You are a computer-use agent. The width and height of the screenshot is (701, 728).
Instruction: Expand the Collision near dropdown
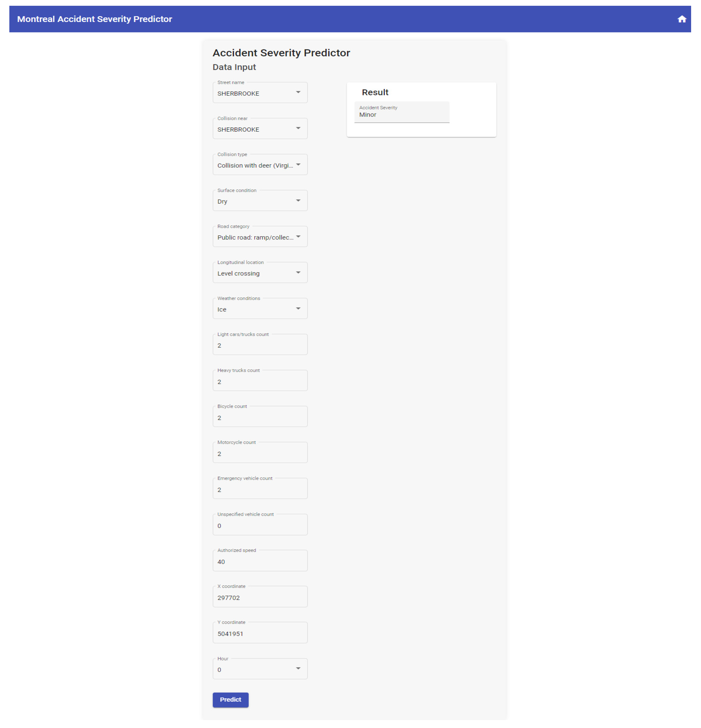tap(260, 129)
